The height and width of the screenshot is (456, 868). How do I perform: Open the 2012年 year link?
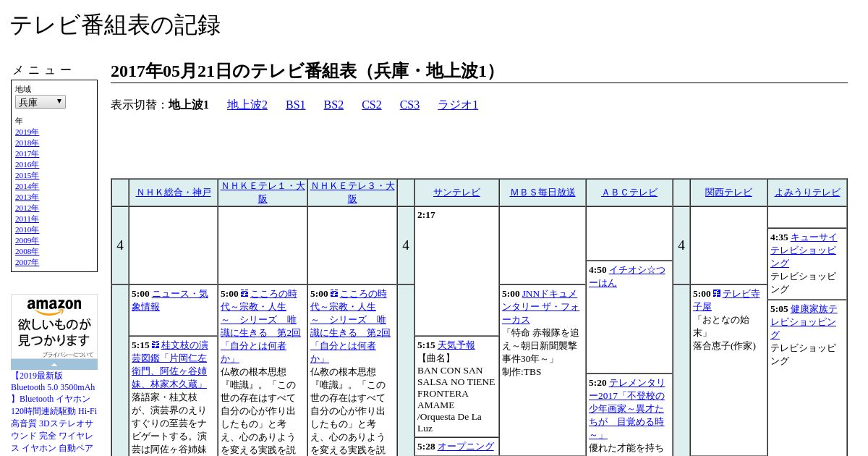27,208
